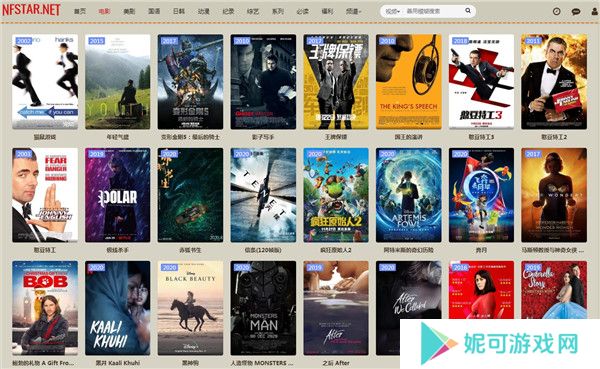Open the watch history clock icon
Viewport: 600px width, 369px height.
[556, 11]
